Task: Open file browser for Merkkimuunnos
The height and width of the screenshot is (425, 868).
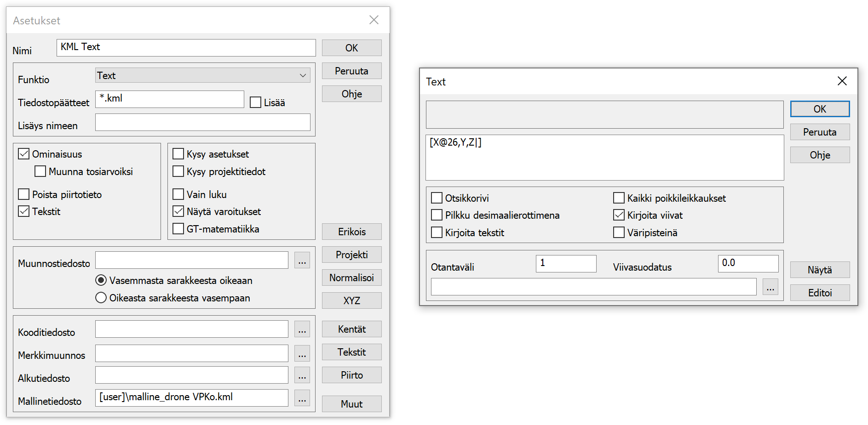Action: pos(302,353)
